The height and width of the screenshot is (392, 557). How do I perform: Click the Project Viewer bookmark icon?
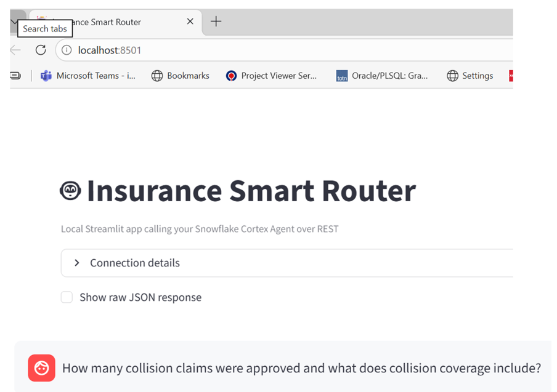(x=231, y=76)
